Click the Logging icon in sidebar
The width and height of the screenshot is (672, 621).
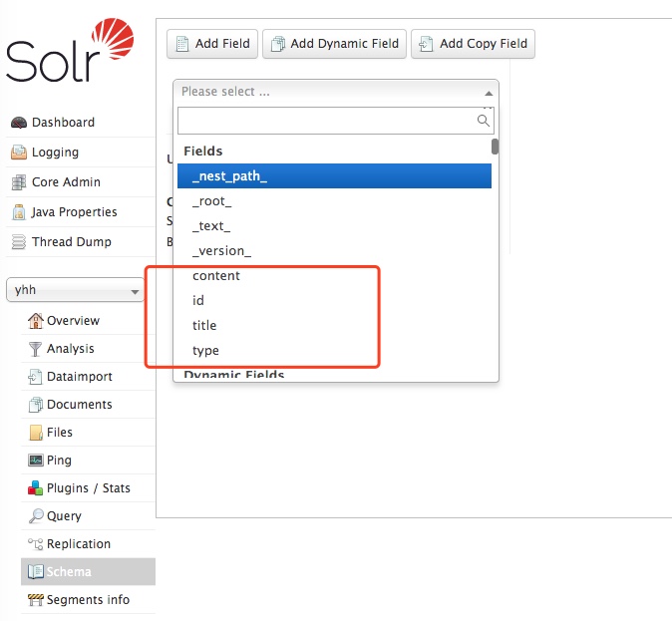point(19,153)
